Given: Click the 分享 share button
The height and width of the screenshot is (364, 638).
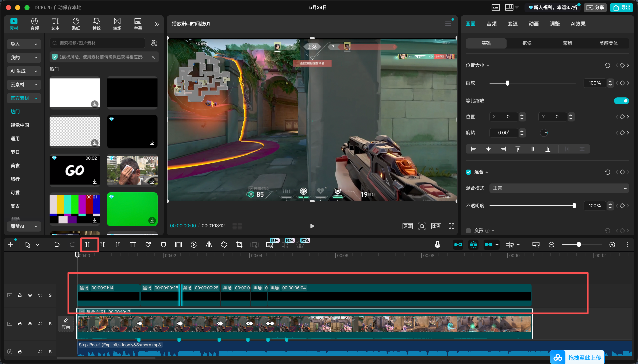Looking at the screenshot, I should [595, 8].
